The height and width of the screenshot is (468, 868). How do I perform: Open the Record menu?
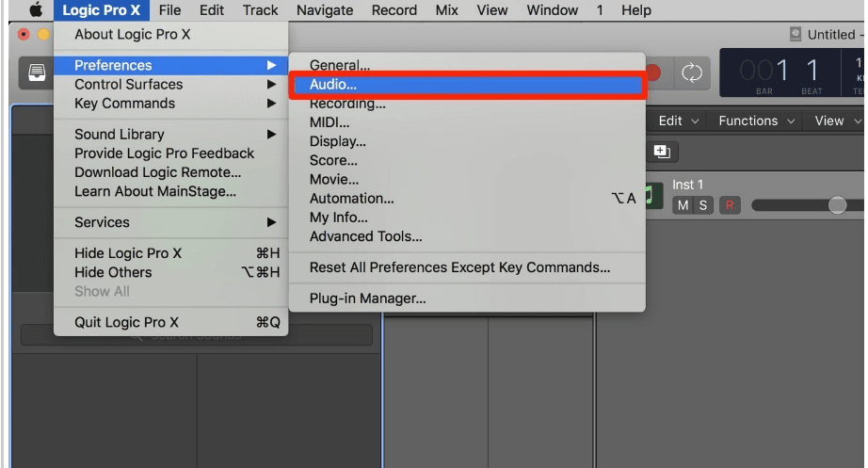tap(394, 10)
